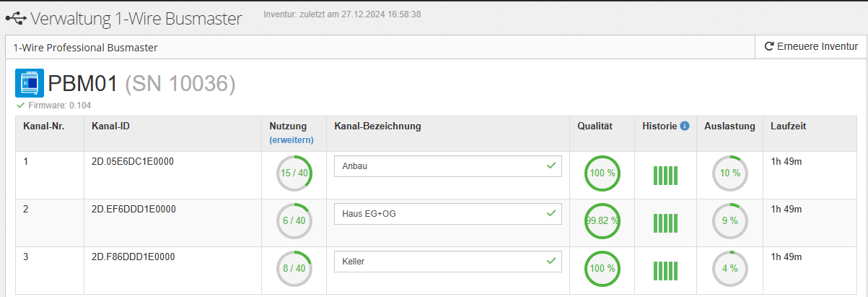
Task: Click history bars for channel 1
Action: pos(667,175)
